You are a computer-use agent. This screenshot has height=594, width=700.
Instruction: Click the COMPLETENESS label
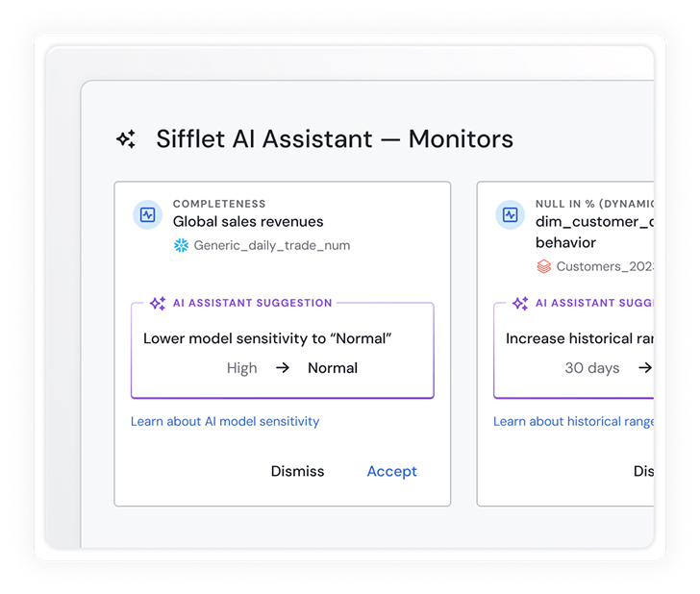tap(219, 204)
